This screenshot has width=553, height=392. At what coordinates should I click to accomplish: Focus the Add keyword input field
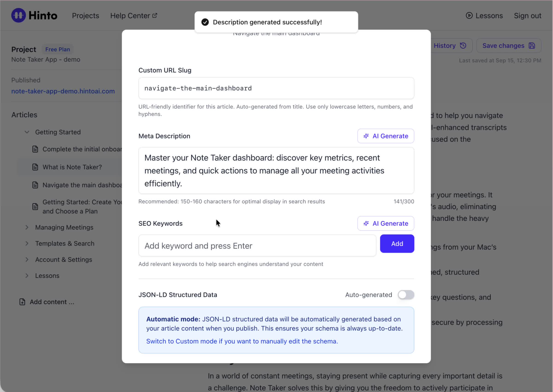click(x=257, y=246)
